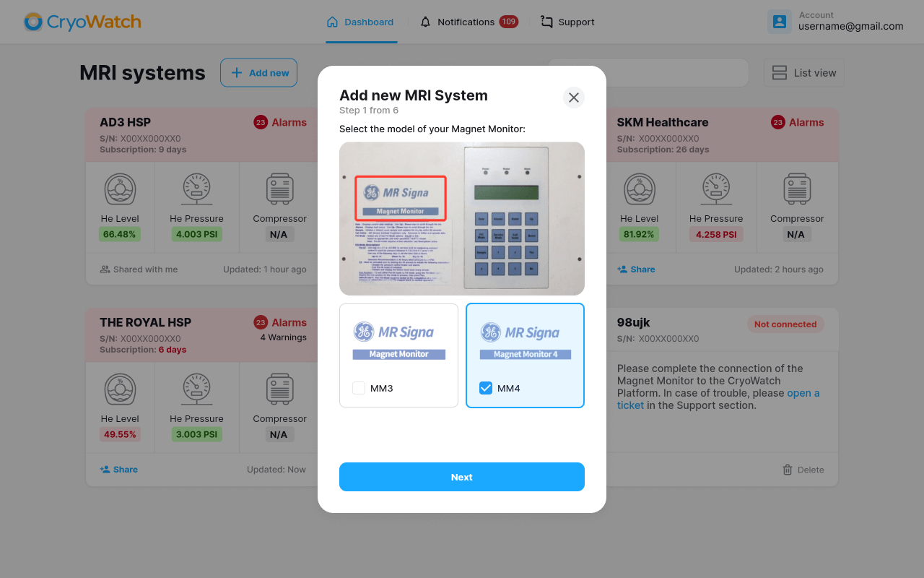
Task: Click SKM Healthcare 23 alarms badge
Action: tap(778, 122)
